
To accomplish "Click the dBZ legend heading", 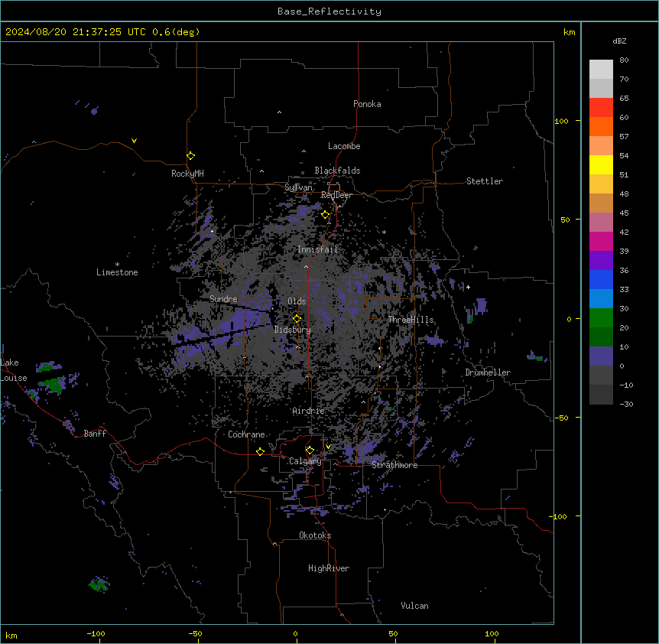I will (x=619, y=41).
